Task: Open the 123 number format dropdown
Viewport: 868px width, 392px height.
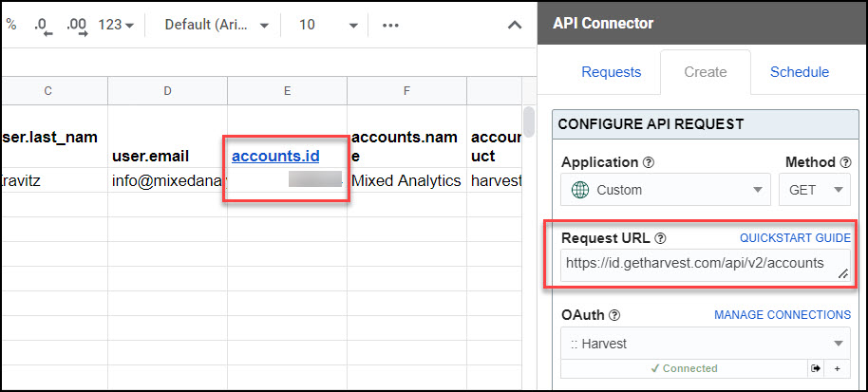Action: point(116,25)
